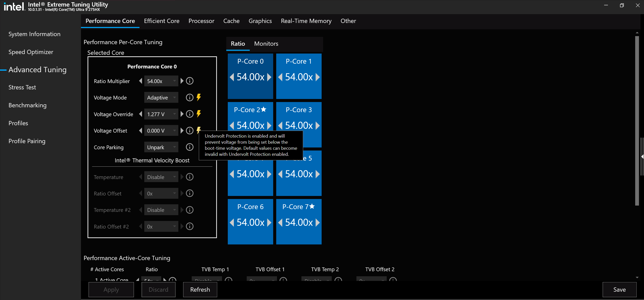
Task: Click the Save button
Action: pos(619,290)
